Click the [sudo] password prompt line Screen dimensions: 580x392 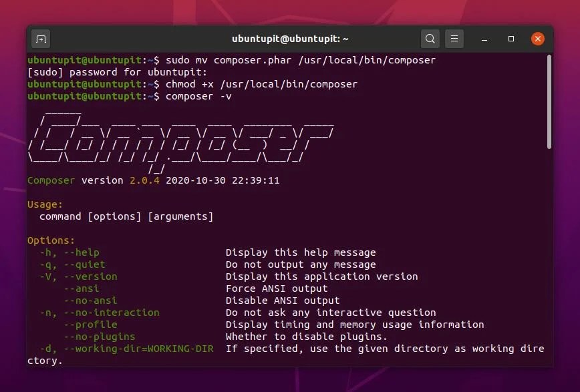(117, 72)
